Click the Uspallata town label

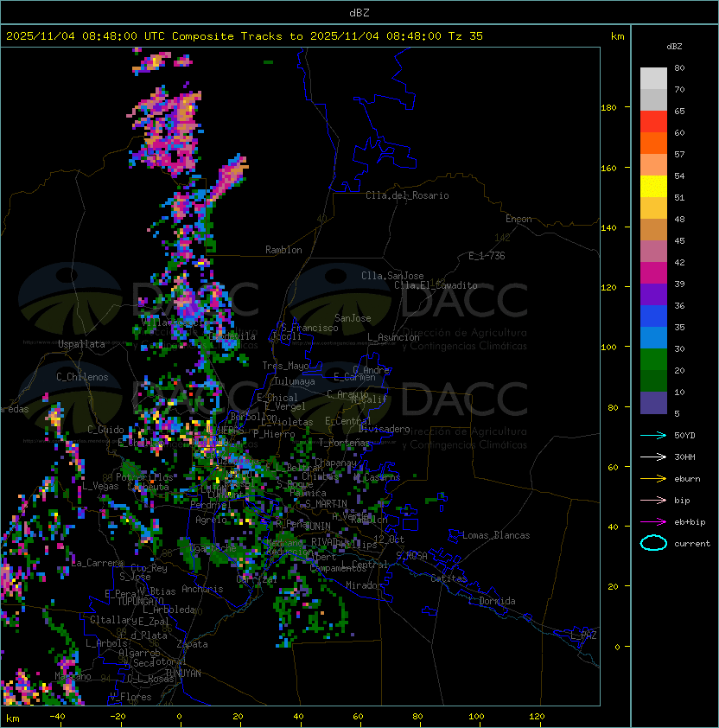pyautogui.click(x=81, y=344)
